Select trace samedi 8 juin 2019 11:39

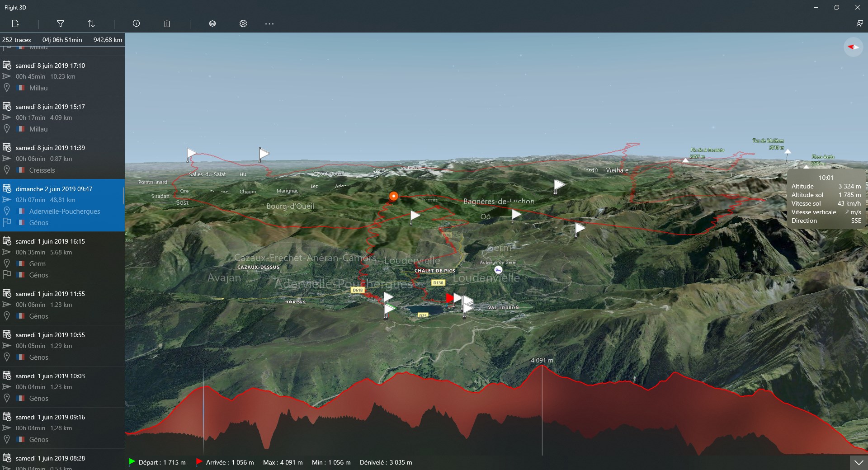pos(62,159)
